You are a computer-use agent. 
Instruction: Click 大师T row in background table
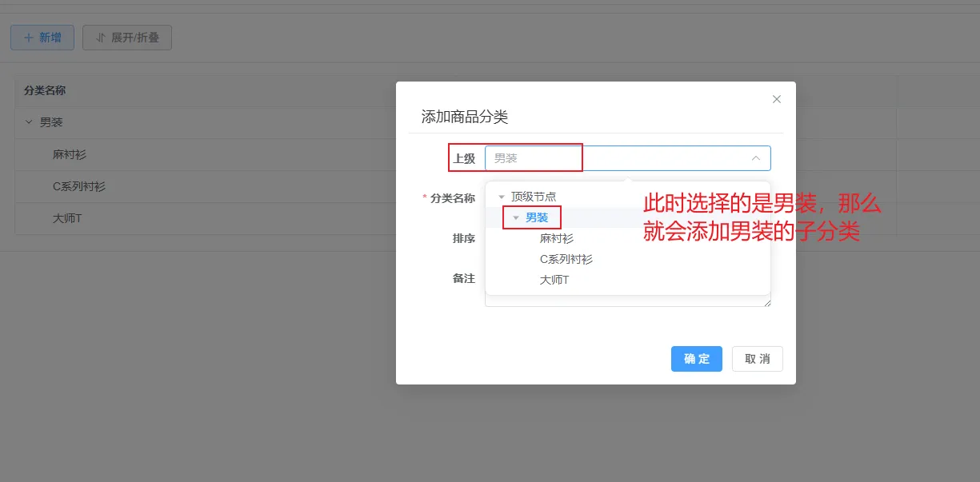67,218
